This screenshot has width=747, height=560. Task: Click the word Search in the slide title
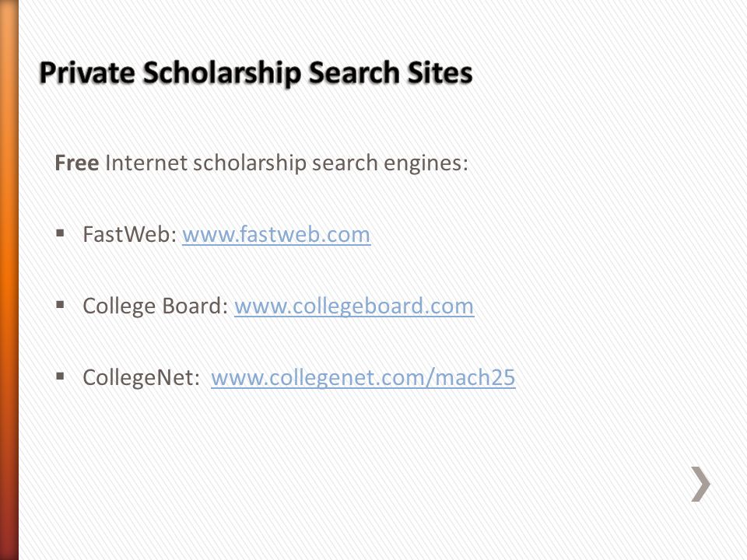[x=354, y=73]
